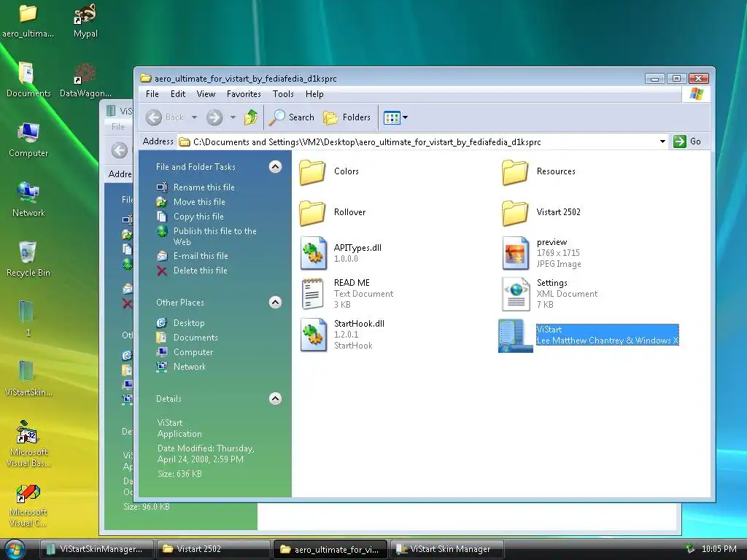Select the READ ME text document icon
The width and height of the screenshot is (747, 560).
[x=312, y=294]
